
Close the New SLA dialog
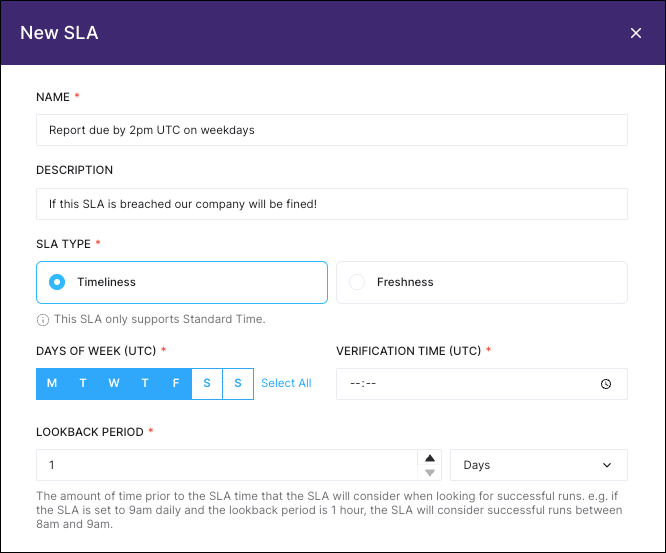pyautogui.click(x=636, y=33)
